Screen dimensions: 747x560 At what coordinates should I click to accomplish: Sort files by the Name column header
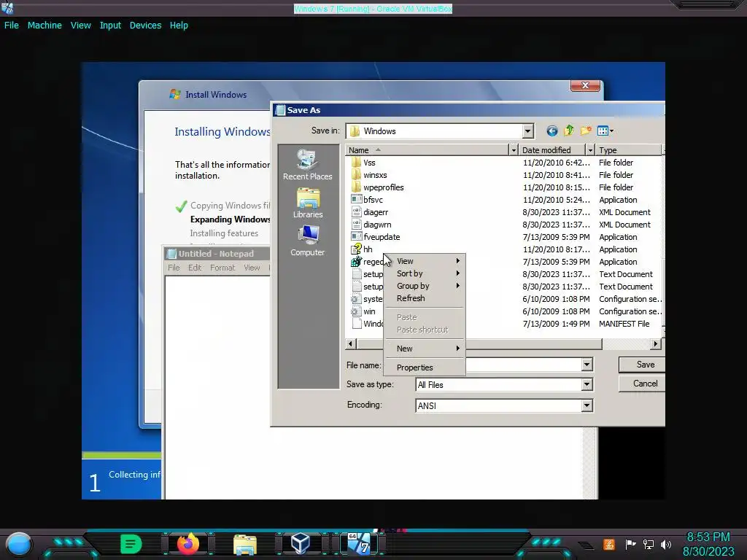pos(427,150)
